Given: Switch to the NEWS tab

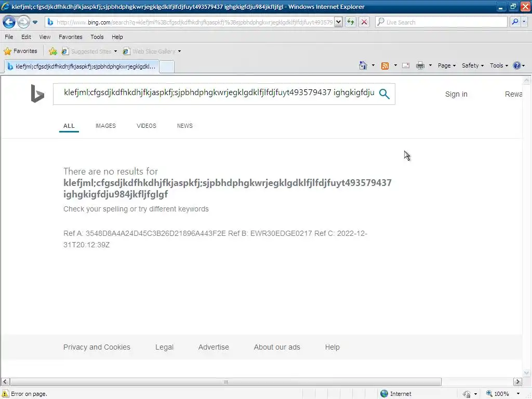Looking at the screenshot, I should [x=184, y=126].
